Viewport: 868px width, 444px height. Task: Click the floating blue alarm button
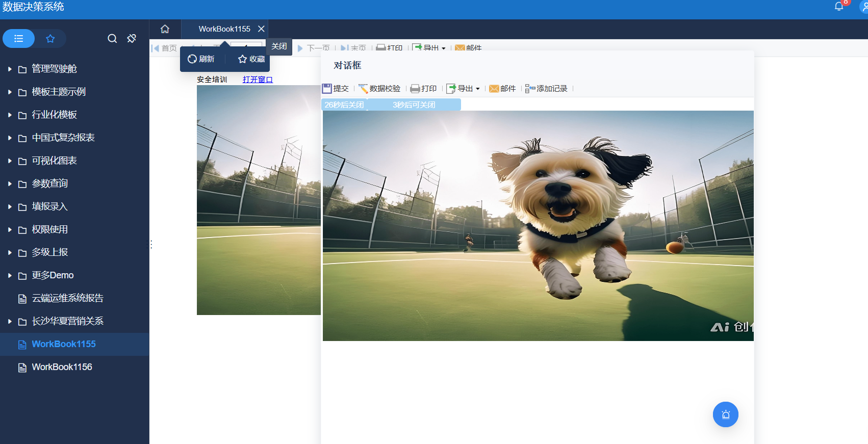pos(726,414)
